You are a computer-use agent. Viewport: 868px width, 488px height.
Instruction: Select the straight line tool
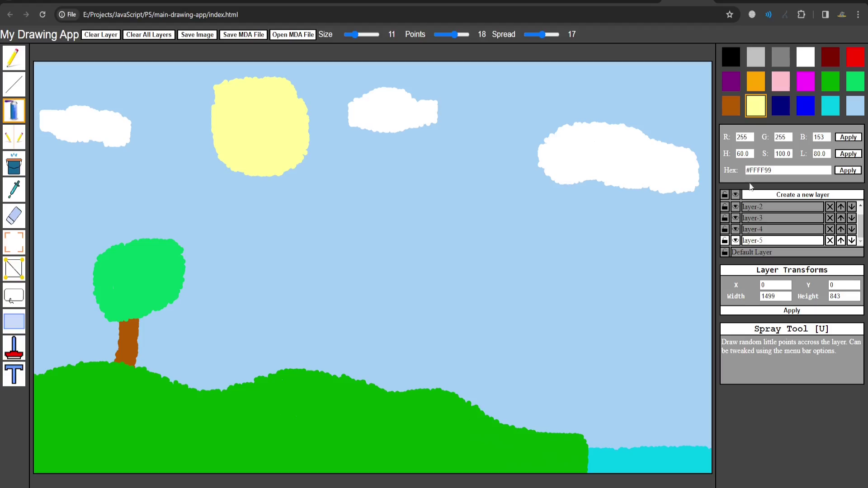[x=14, y=84]
